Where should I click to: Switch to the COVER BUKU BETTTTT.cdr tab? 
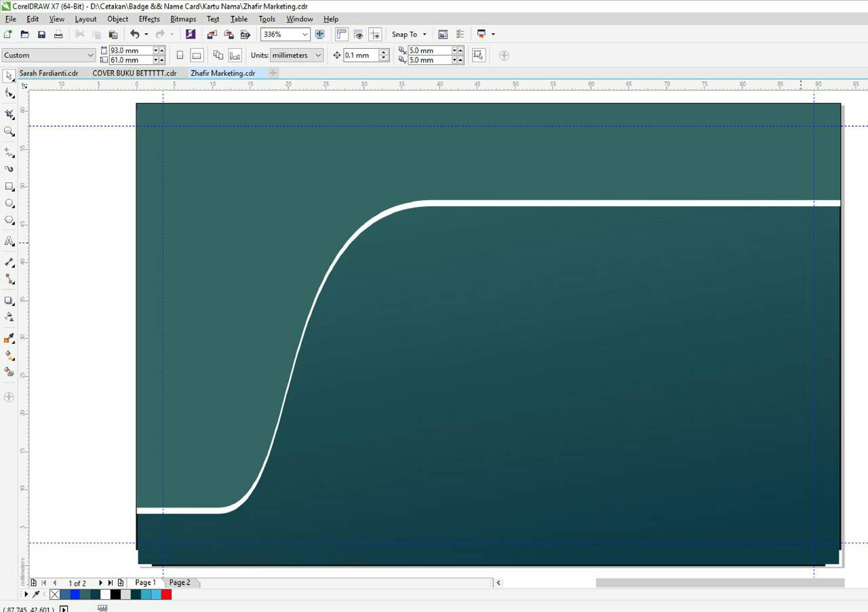click(x=134, y=73)
